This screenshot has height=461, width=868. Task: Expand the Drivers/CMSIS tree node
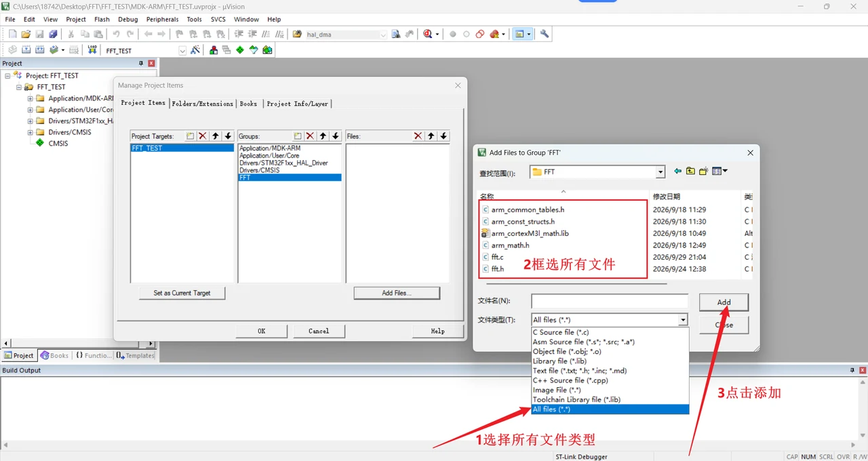point(30,132)
